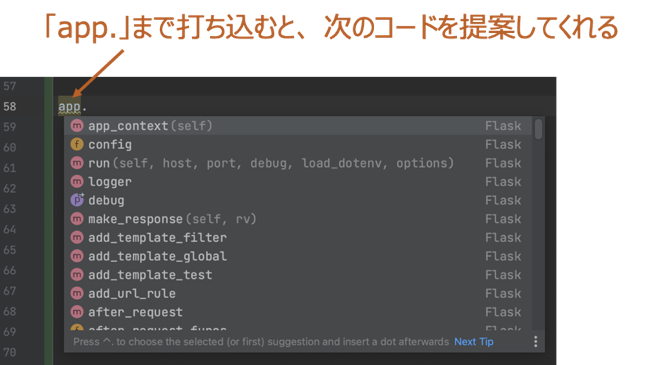Select the app_context(self) suggestion

pyautogui.click(x=298, y=126)
